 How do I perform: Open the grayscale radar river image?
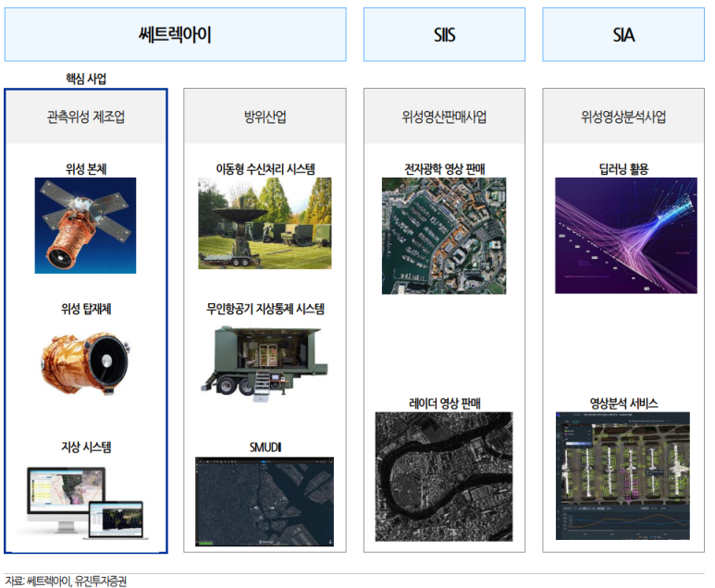coord(444,477)
